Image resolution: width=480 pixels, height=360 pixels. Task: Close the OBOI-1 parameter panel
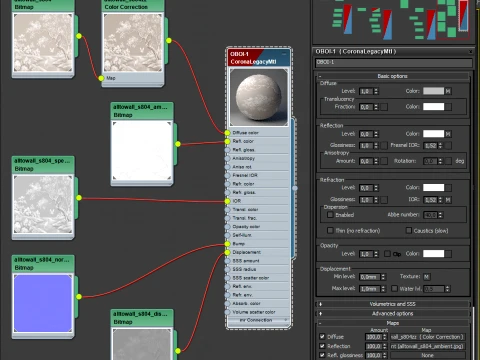(470, 52)
